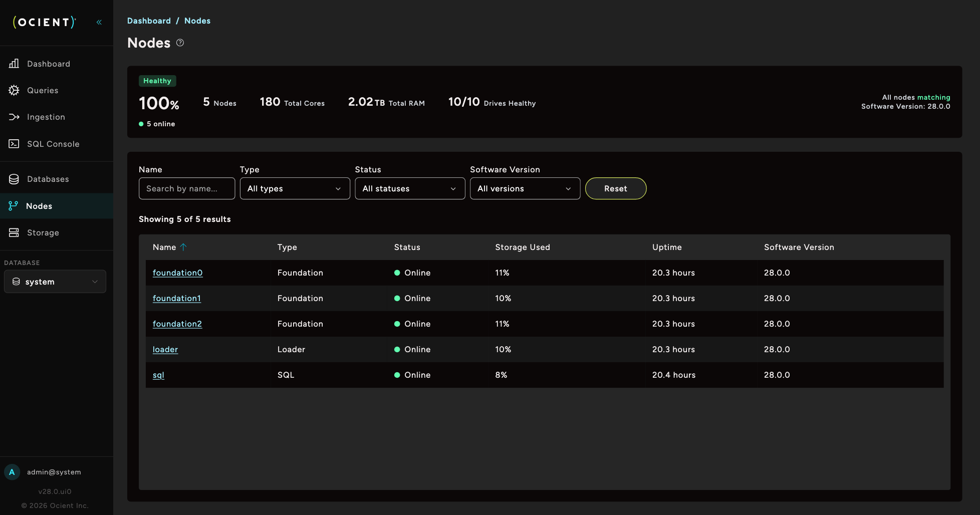
Task: Open the system database selector
Action: click(55, 282)
